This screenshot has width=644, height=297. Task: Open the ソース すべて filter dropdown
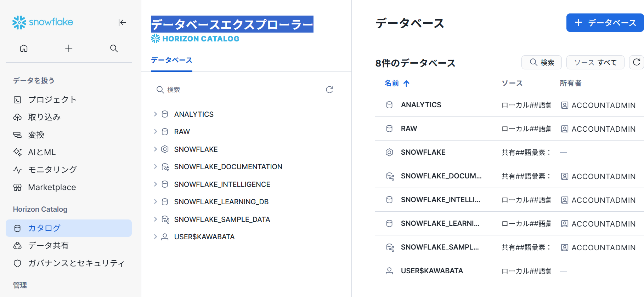(595, 62)
